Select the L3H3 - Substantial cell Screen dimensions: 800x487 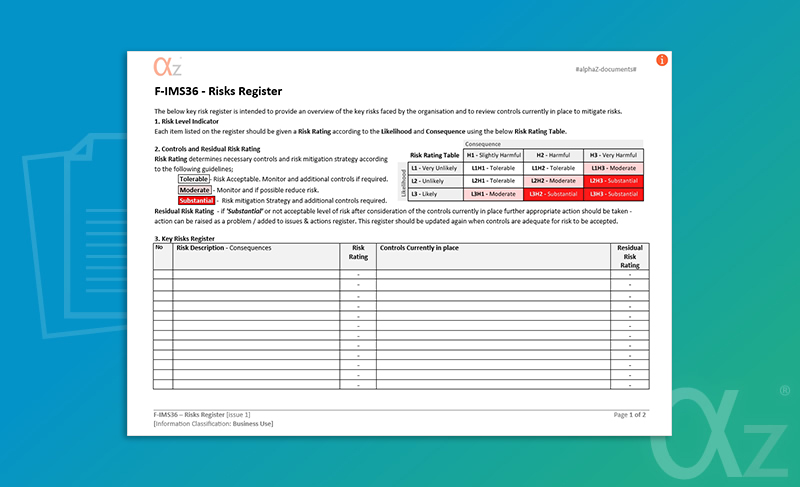612,193
